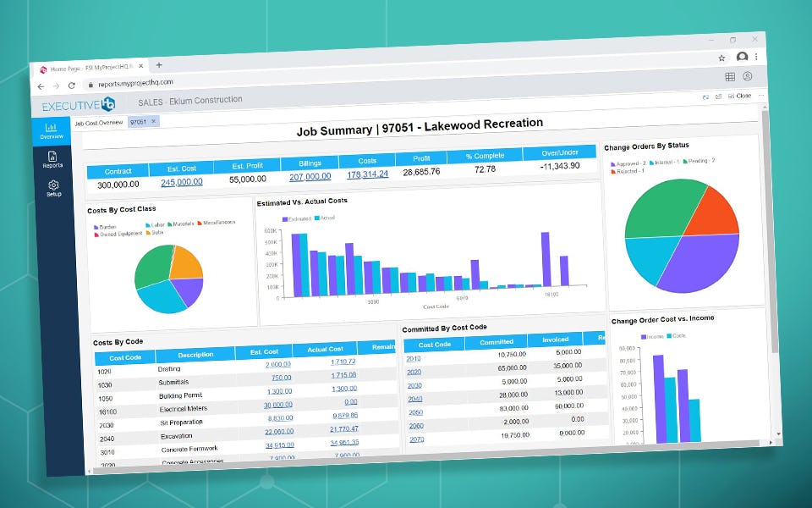812x508 pixels.
Task: Open Costs value 178,314.24 link
Action: (367, 174)
